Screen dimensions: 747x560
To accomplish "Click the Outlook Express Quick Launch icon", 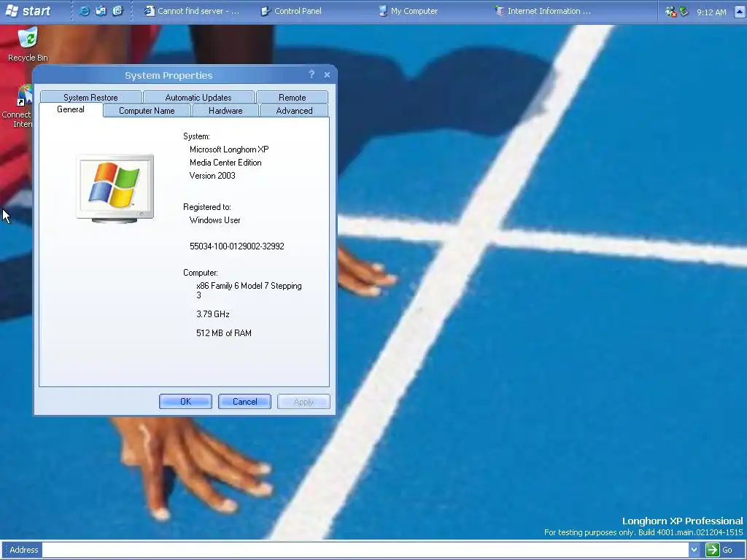I will [101, 10].
